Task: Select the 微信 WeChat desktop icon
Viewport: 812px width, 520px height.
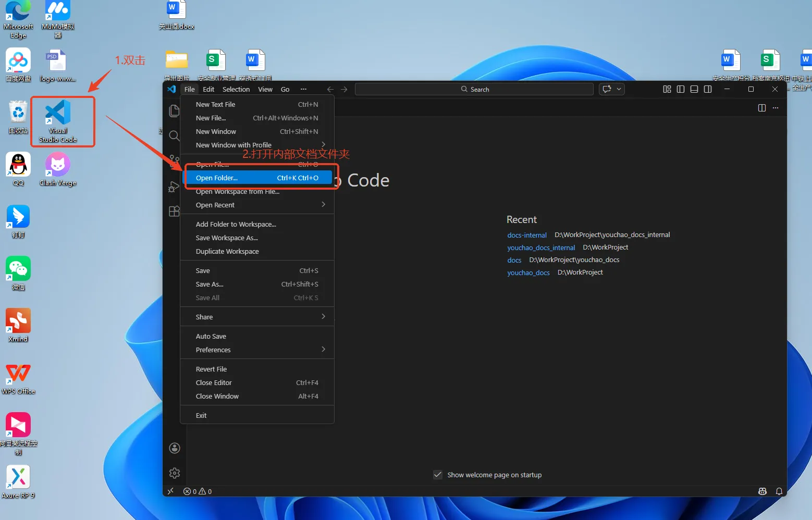Action: pyautogui.click(x=18, y=274)
